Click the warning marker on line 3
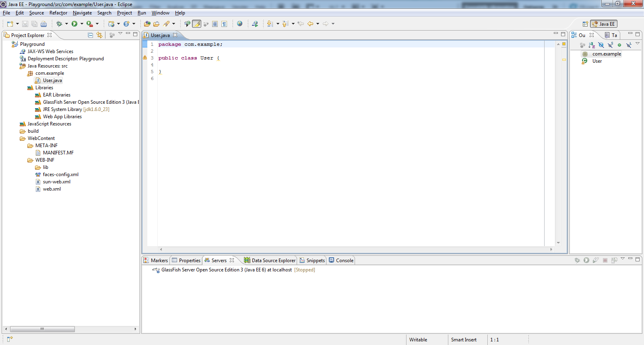Viewport: 644px width, 345px height. [145, 58]
